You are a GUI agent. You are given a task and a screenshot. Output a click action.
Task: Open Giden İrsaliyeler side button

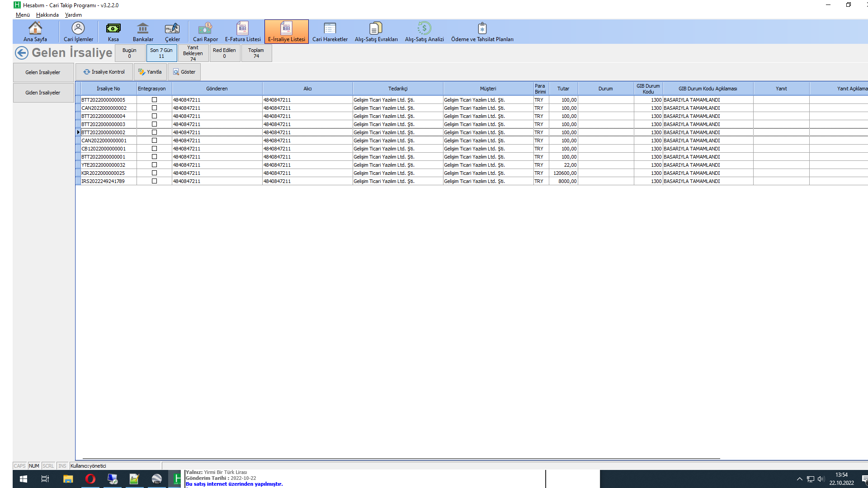43,93
